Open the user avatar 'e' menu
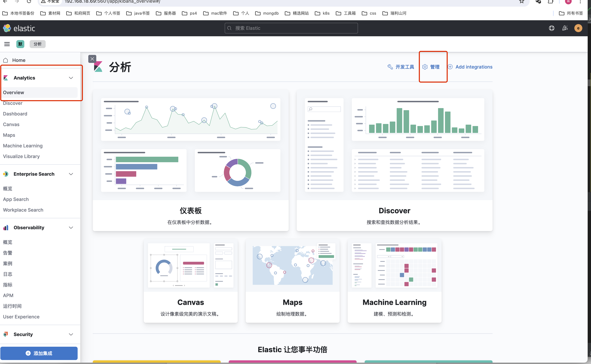 click(x=578, y=28)
